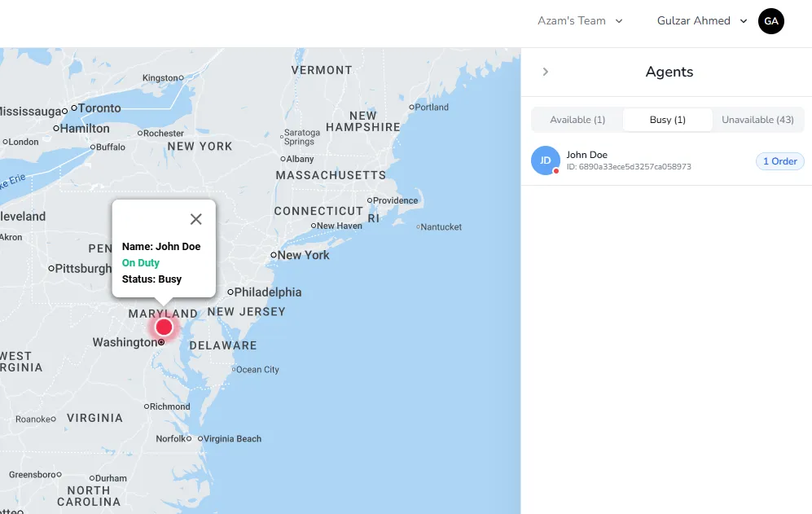812x514 pixels.
Task: Click the Ocean City label on map
Action: click(257, 370)
